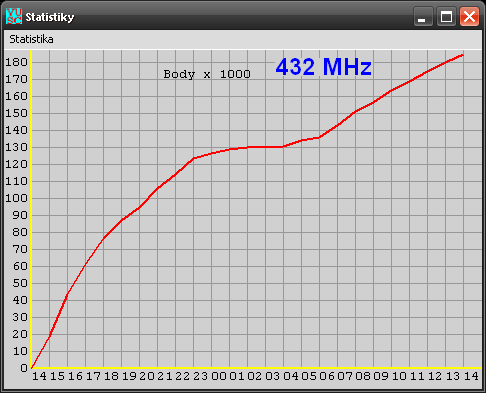This screenshot has width=486, height=393.
Task: Click the VUSC app icon in title bar
Action: (x=14, y=16)
